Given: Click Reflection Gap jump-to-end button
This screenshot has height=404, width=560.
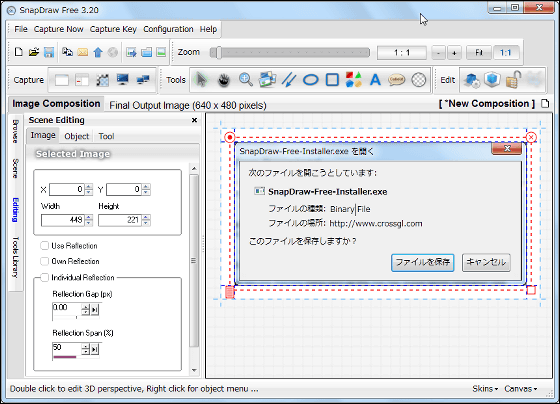Looking at the screenshot, I should coord(95,309).
